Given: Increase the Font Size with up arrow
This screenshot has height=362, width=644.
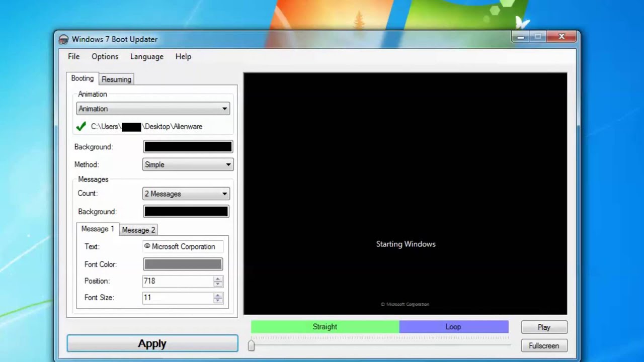Looking at the screenshot, I should click(x=218, y=295).
